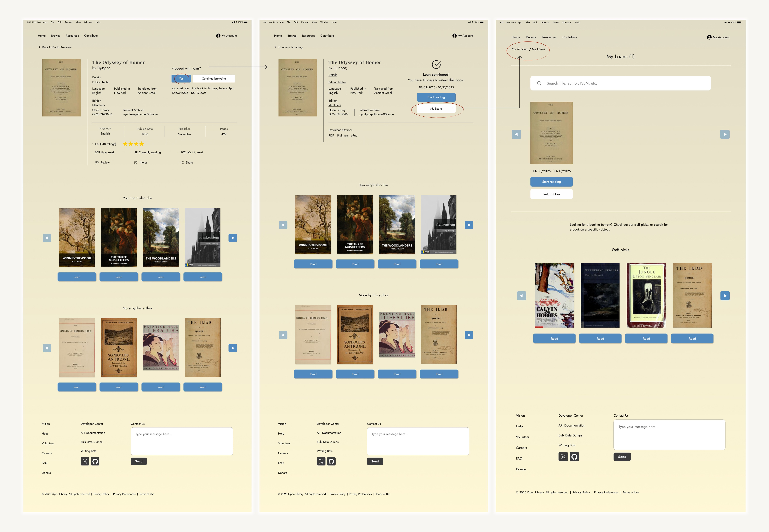Click the white My Loans button
This screenshot has width=769, height=532.
[436, 109]
